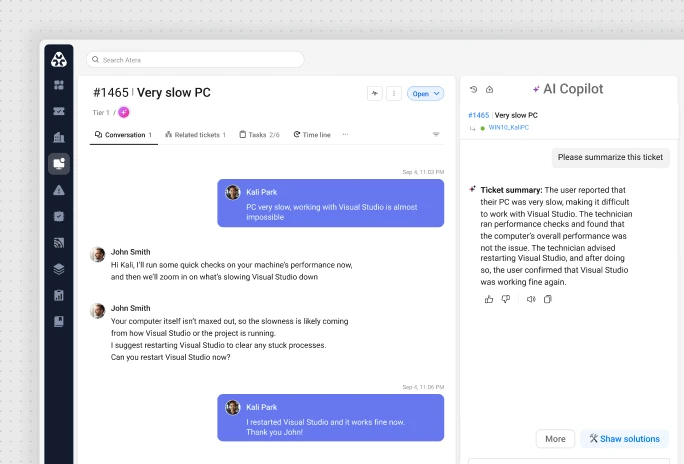The width and height of the screenshot is (684, 464).
Task: Click the More button in AI Copilot
Action: [x=555, y=439]
